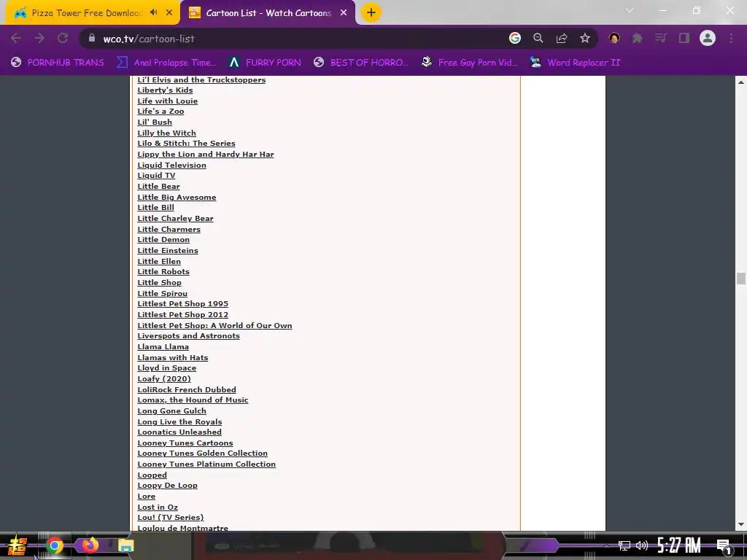The width and height of the screenshot is (747, 560).
Task: Click the scrollbar up arrow
Action: point(741,82)
